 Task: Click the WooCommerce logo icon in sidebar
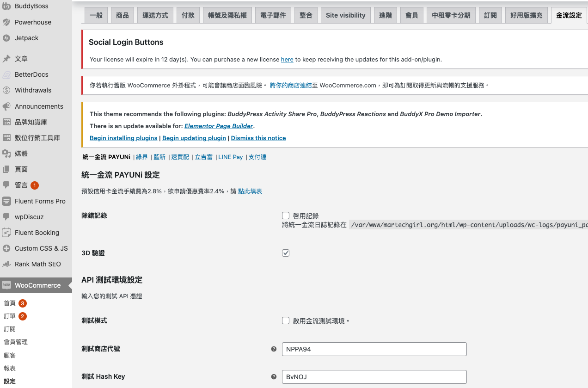click(x=6, y=285)
